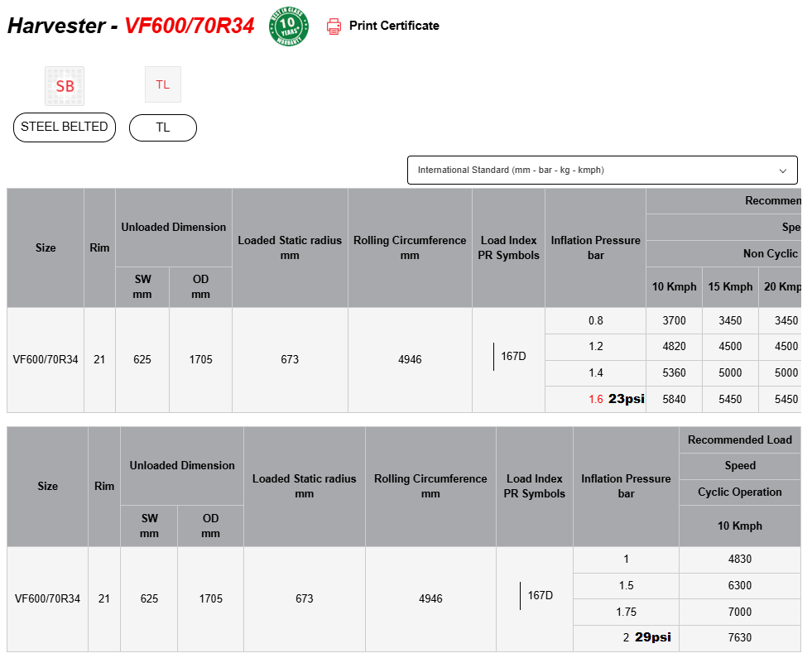Click the 10 Years warranty badge
The width and height of the screenshot is (812, 658).
coord(288,26)
